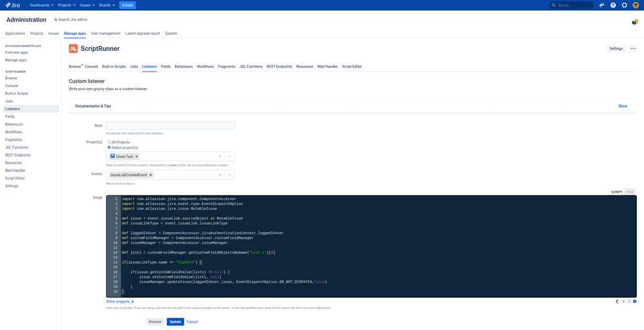Click the Cancel link
644x330 pixels.
tap(192, 322)
